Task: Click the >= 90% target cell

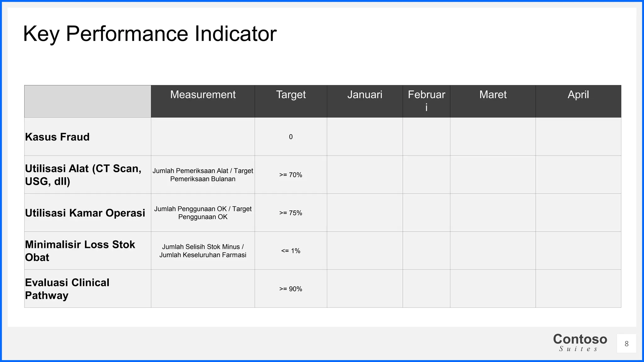Action: click(x=291, y=289)
